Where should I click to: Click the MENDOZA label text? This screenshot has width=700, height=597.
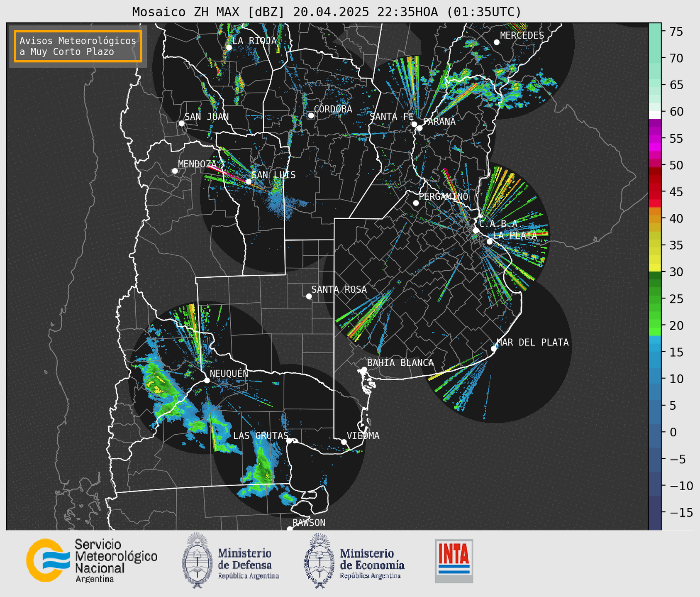(197, 164)
